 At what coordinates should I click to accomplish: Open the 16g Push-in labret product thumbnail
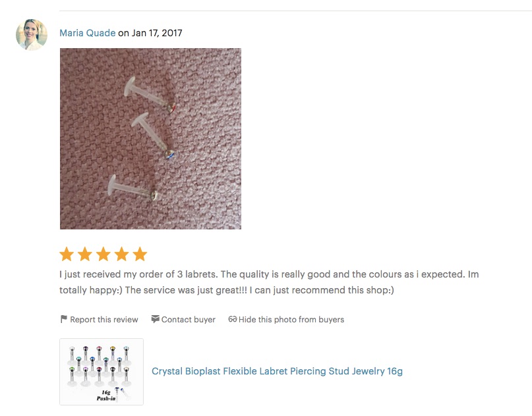coord(102,372)
